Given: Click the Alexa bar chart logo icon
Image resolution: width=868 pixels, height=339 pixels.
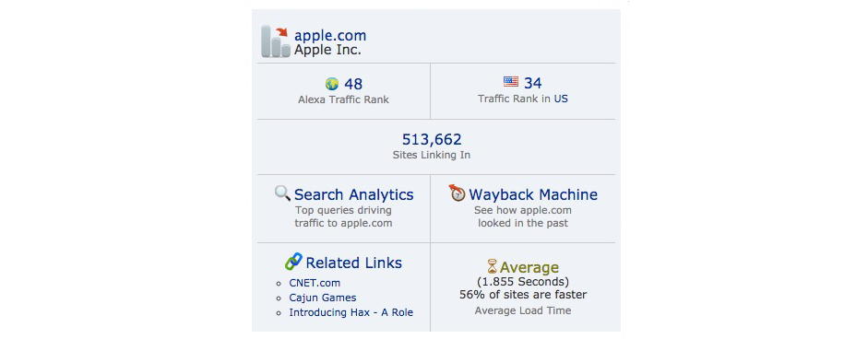Looking at the screenshot, I should point(275,41).
